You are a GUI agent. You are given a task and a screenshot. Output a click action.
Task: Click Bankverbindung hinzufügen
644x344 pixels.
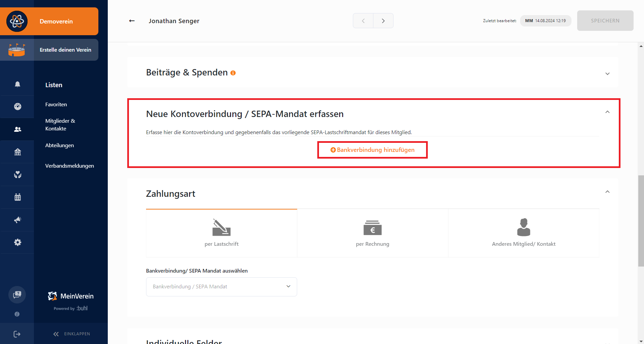pos(372,150)
